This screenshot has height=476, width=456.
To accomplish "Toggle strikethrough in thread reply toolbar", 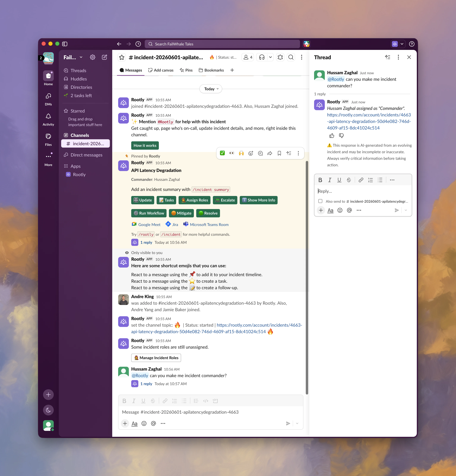I will coord(349,180).
